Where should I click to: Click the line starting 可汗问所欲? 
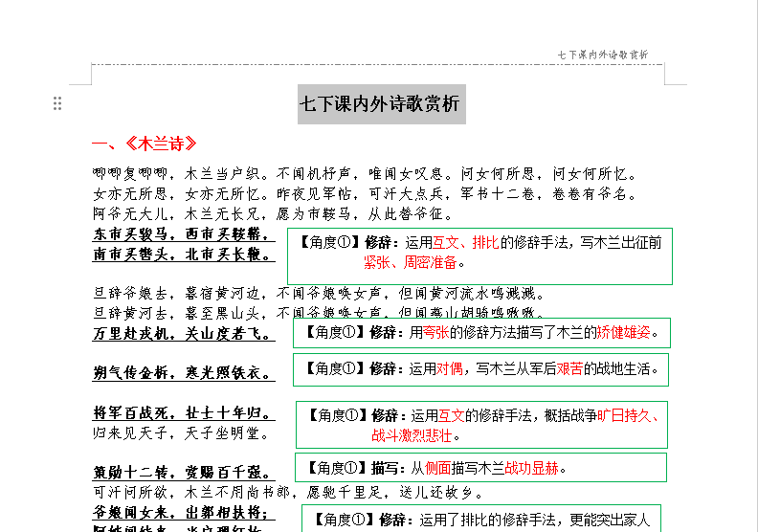(289, 493)
